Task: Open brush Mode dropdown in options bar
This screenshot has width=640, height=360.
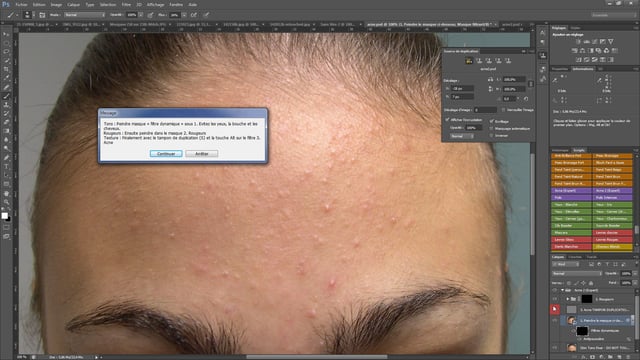Action: coord(84,15)
